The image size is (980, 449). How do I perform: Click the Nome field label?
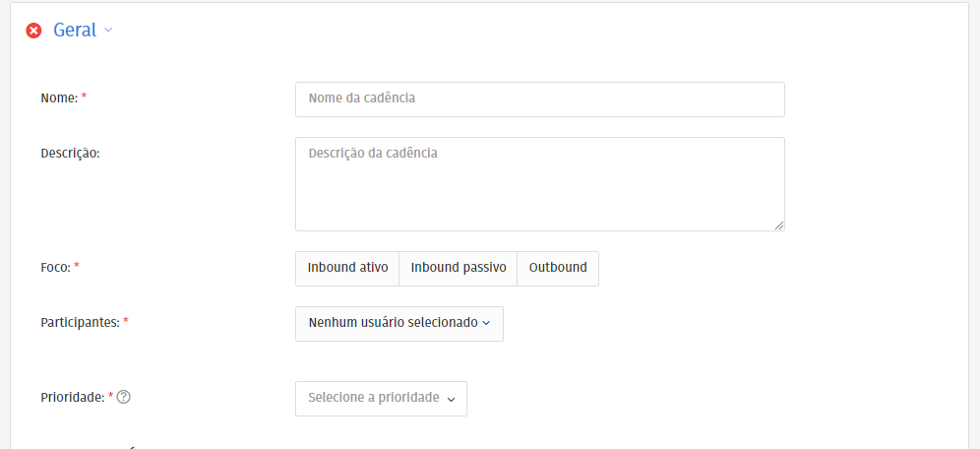tap(58, 97)
